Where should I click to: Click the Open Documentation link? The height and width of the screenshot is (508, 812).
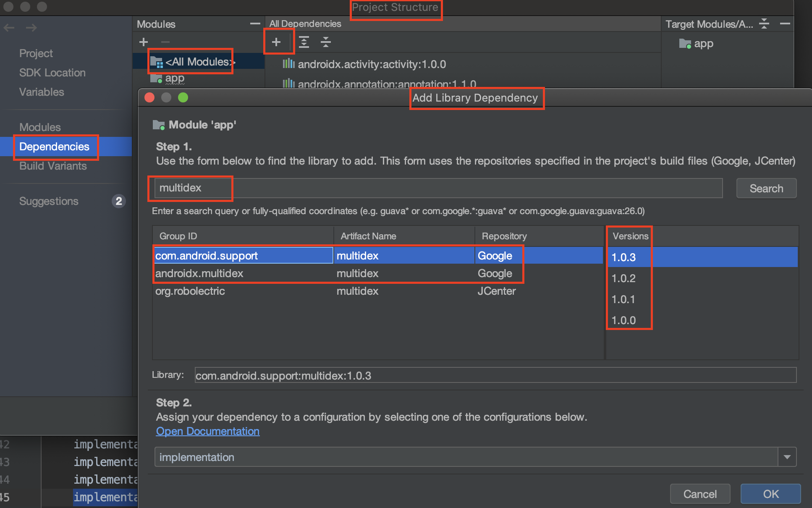[x=208, y=431]
